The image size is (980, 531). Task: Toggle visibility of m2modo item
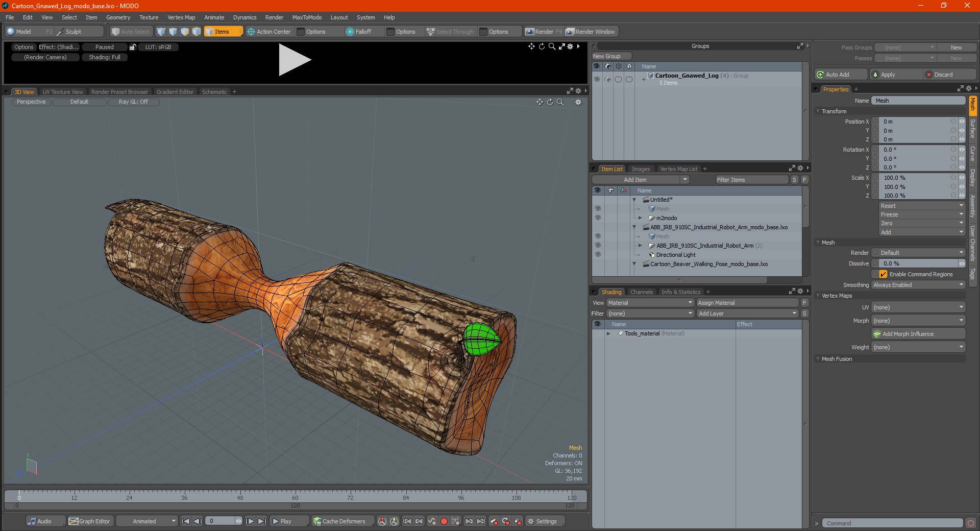click(598, 218)
